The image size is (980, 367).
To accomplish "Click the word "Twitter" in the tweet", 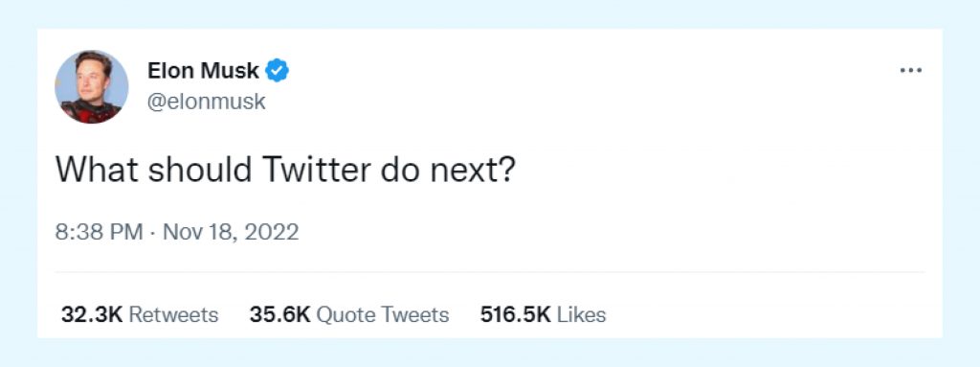I will point(317,169).
